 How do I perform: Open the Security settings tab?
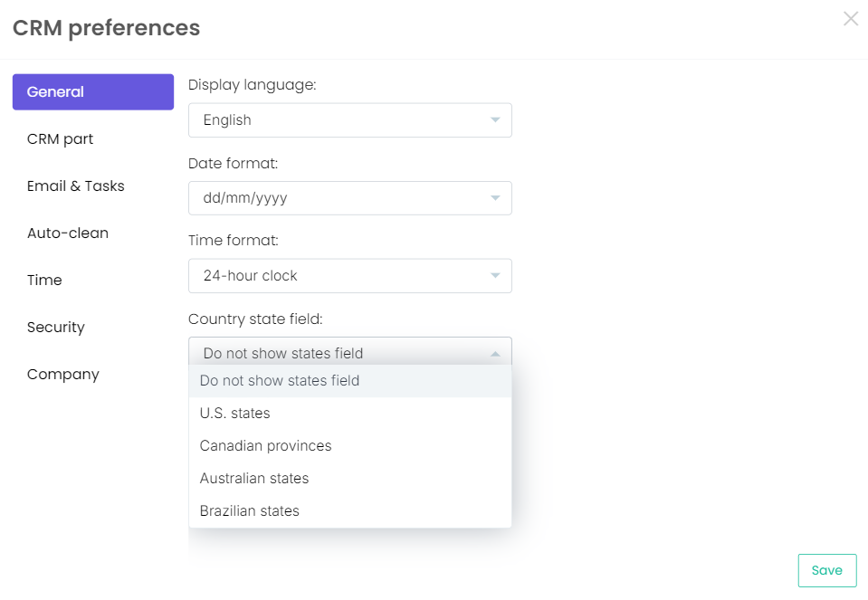(56, 328)
